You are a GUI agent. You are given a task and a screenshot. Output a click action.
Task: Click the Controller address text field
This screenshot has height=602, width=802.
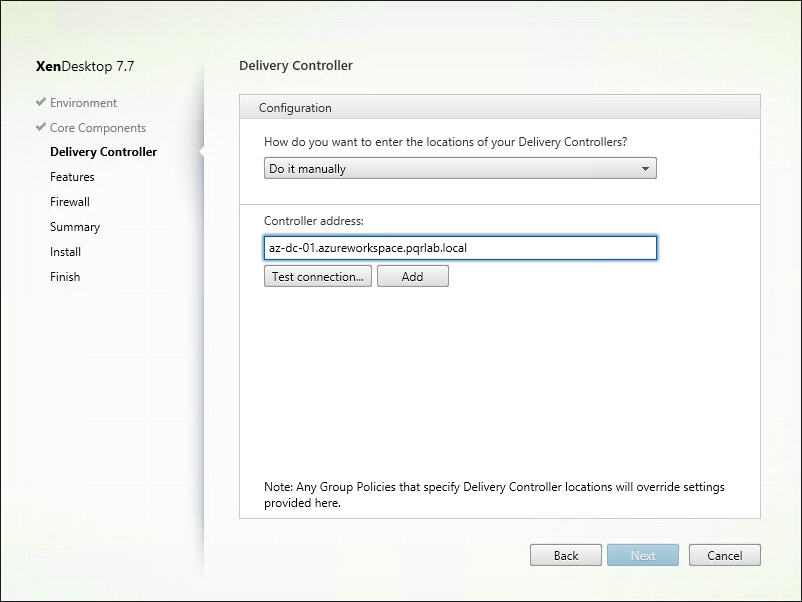[460, 248]
